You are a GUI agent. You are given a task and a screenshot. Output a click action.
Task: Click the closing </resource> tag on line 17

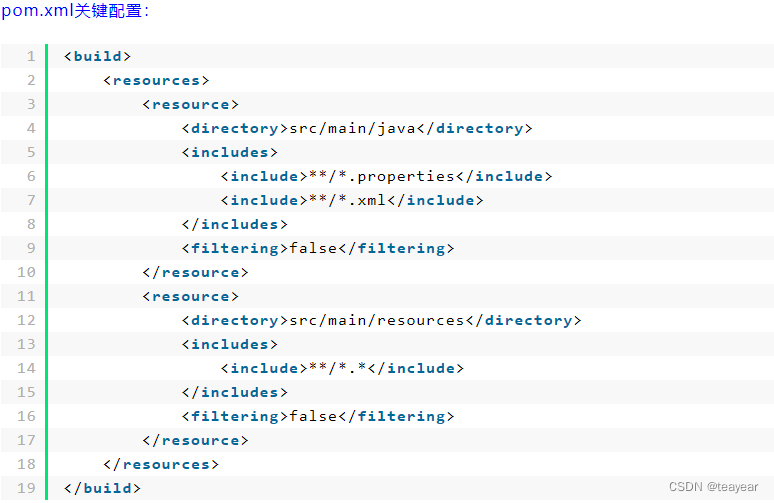(x=195, y=440)
